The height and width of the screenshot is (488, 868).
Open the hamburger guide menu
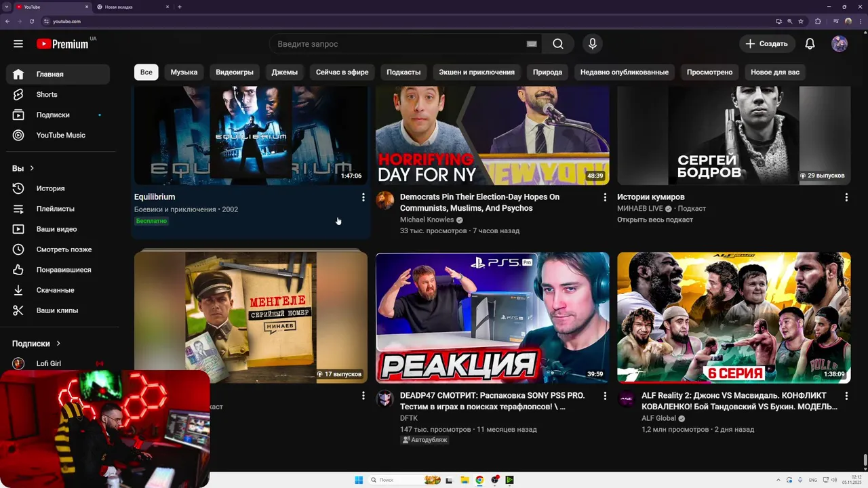coord(18,44)
